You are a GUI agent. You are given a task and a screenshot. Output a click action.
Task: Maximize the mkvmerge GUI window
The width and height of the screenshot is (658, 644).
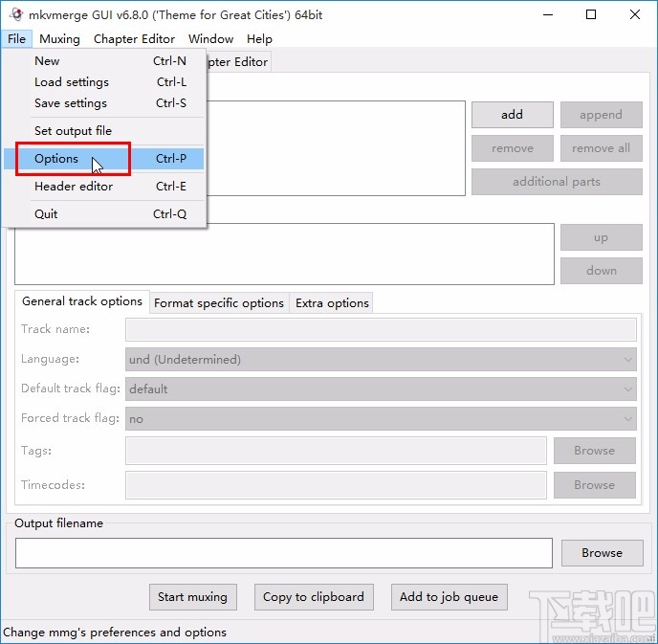591,14
